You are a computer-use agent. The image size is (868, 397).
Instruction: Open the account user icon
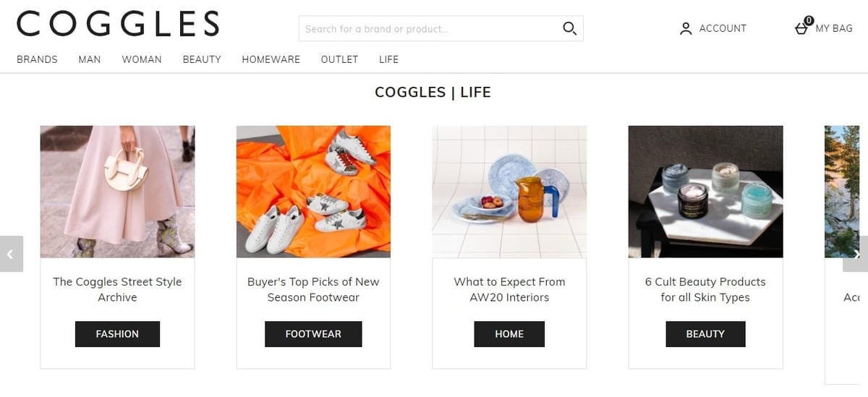click(686, 29)
